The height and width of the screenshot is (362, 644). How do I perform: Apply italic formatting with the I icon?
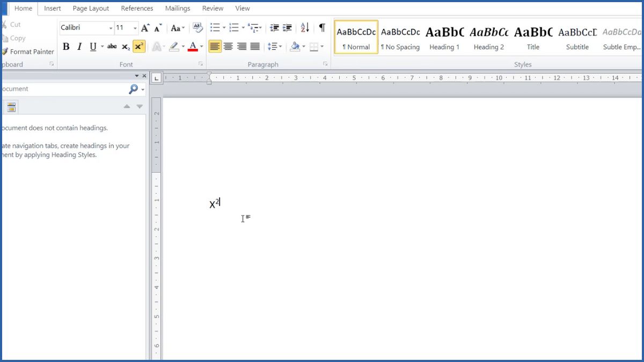(x=79, y=47)
